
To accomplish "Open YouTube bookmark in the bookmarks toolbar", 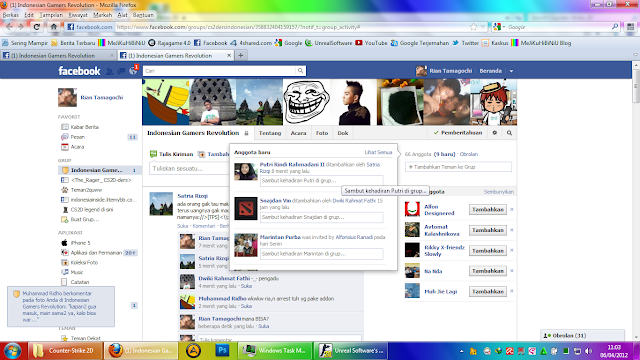I will point(371,43).
